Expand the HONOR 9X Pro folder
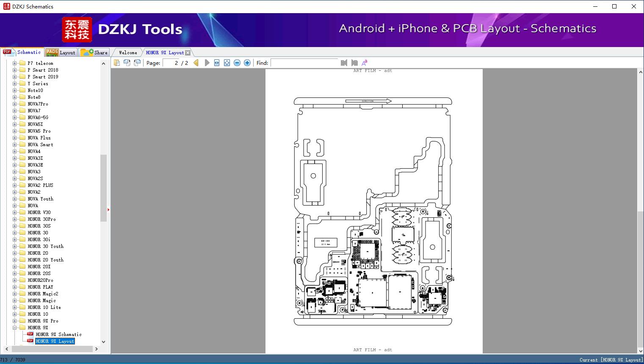This screenshot has width=644, height=364. click(15, 321)
